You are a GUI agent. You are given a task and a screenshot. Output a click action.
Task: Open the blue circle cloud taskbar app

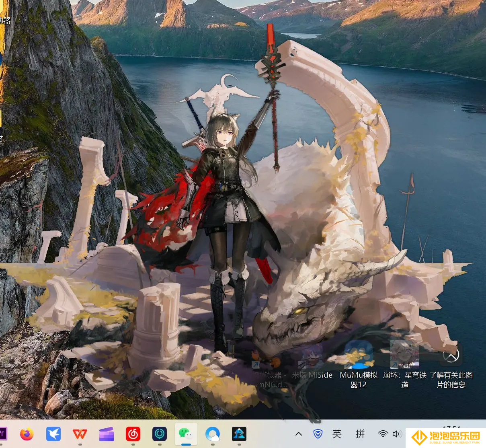pyautogui.click(x=213, y=434)
